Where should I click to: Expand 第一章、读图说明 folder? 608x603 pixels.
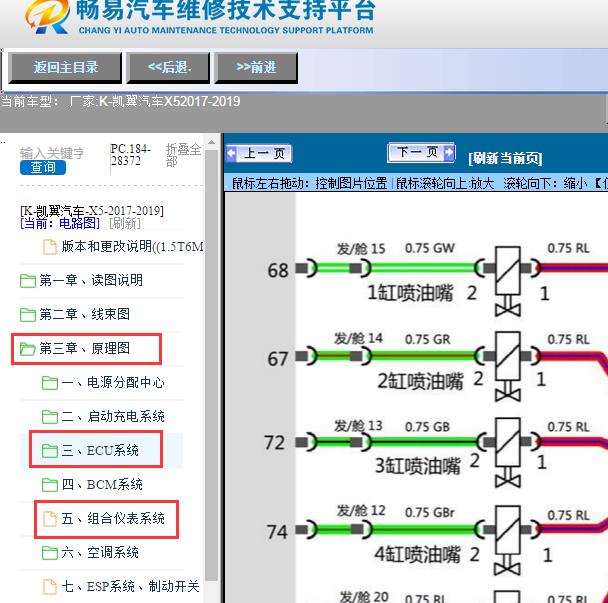[x=91, y=280]
